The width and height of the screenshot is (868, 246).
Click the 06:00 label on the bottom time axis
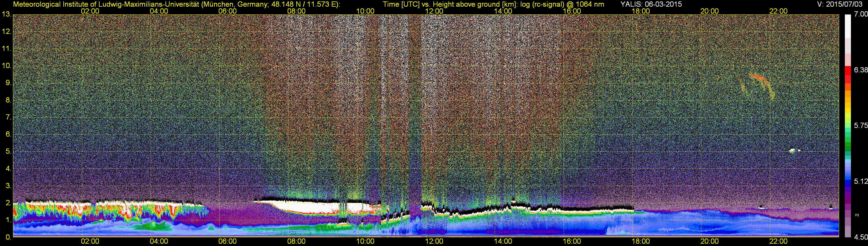click(x=227, y=241)
